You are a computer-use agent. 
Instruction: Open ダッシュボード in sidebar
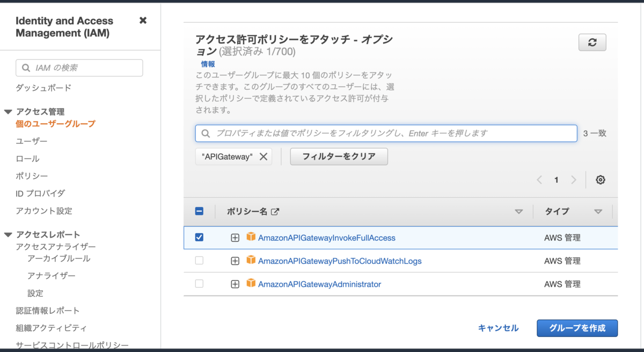(43, 88)
